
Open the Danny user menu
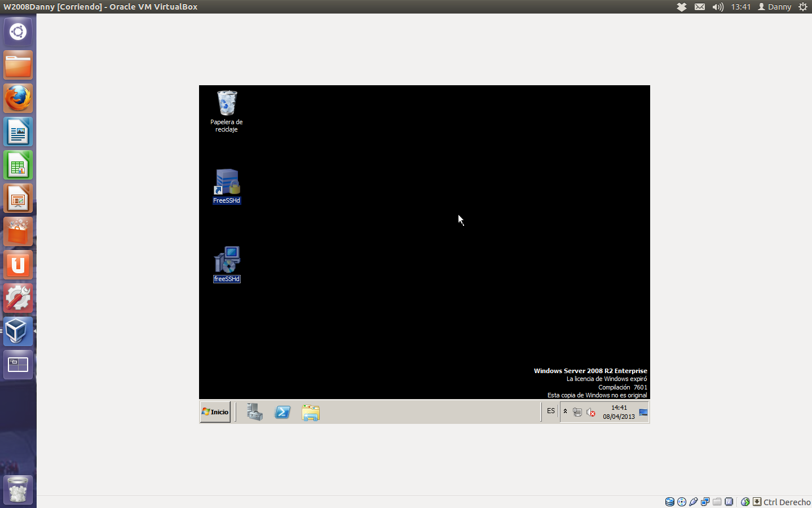click(775, 7)
